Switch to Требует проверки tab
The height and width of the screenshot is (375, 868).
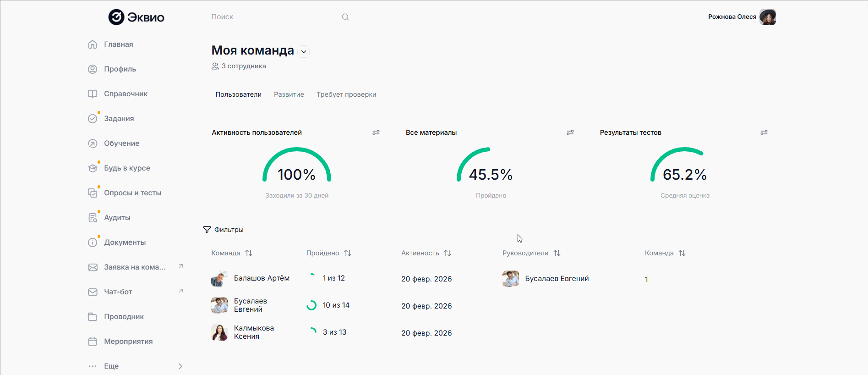[346, 94]
